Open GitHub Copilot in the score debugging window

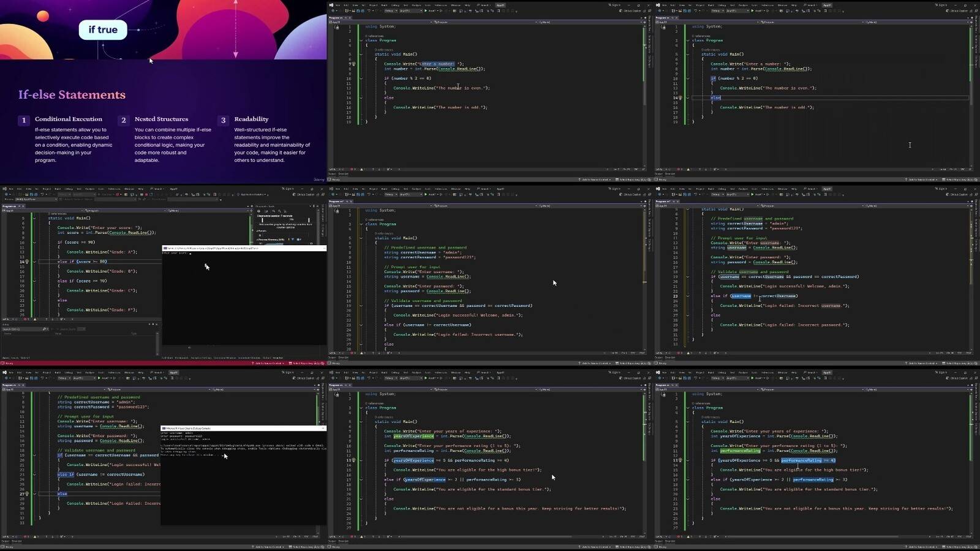(304, 194)
